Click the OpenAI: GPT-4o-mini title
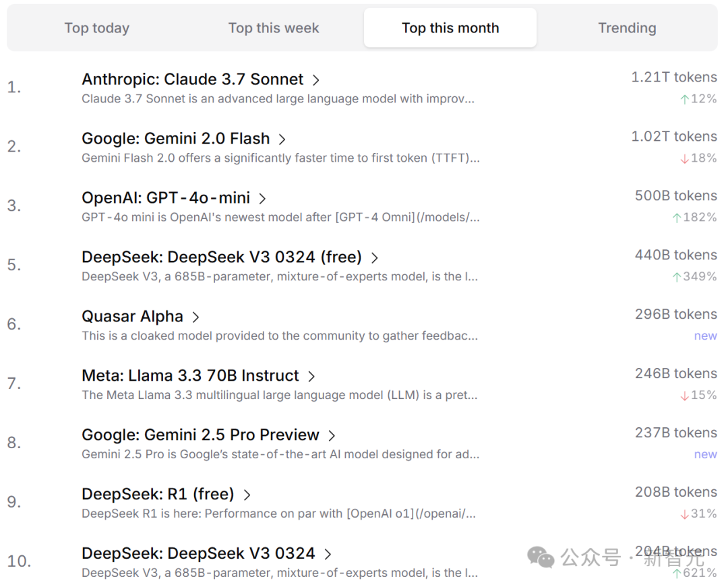This screenshot has height=587, width=728. pos(166,198)
